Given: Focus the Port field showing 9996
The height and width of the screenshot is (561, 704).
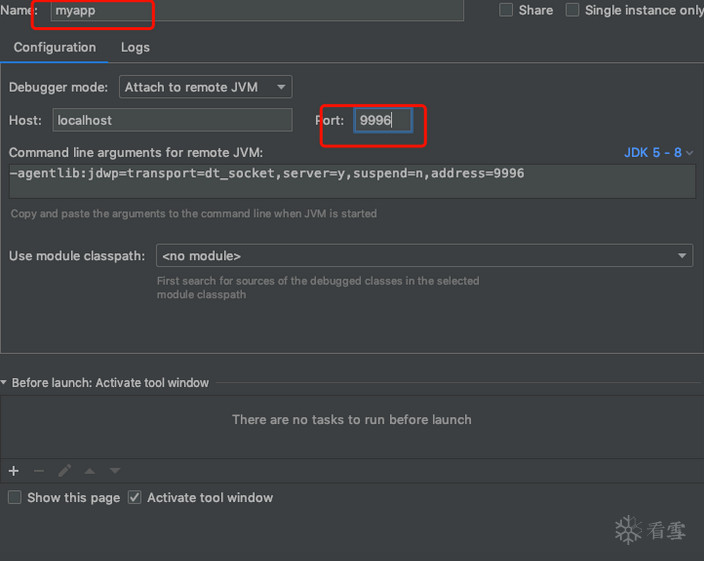Looking at the screenshot, I should coord(382,120).
